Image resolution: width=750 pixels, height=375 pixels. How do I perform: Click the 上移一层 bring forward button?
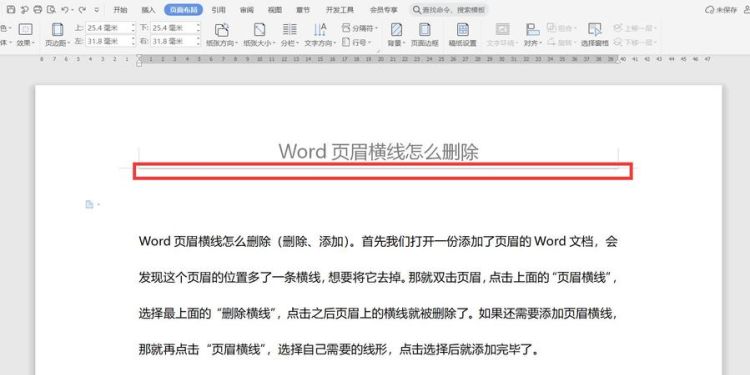point(635,28)
